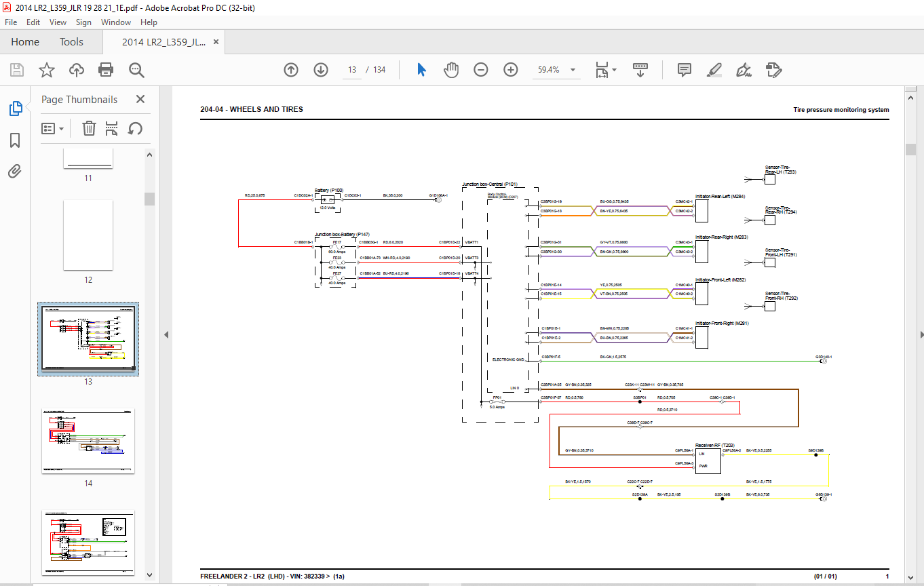This screenshot has height=586, width=924.
Task: Select the thumbnail below page 14
Action: [x=88, y=543]
